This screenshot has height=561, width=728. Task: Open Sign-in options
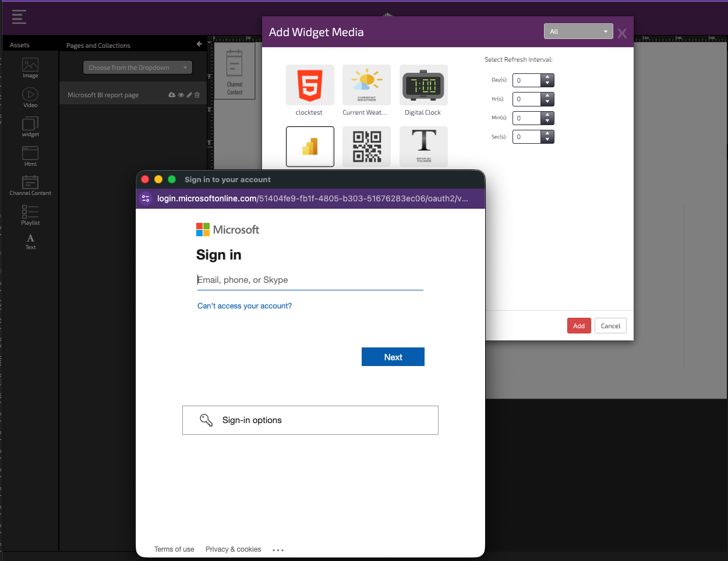click(x=310, y=420)
